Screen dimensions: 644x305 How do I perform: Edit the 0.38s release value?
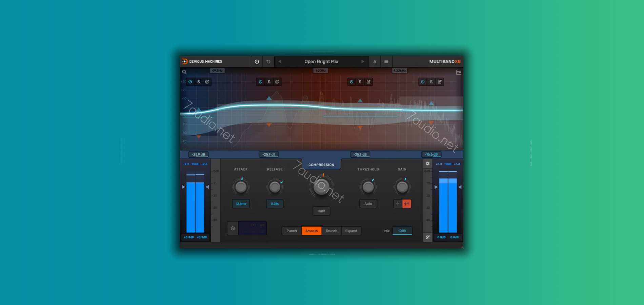tap(275, 204)
